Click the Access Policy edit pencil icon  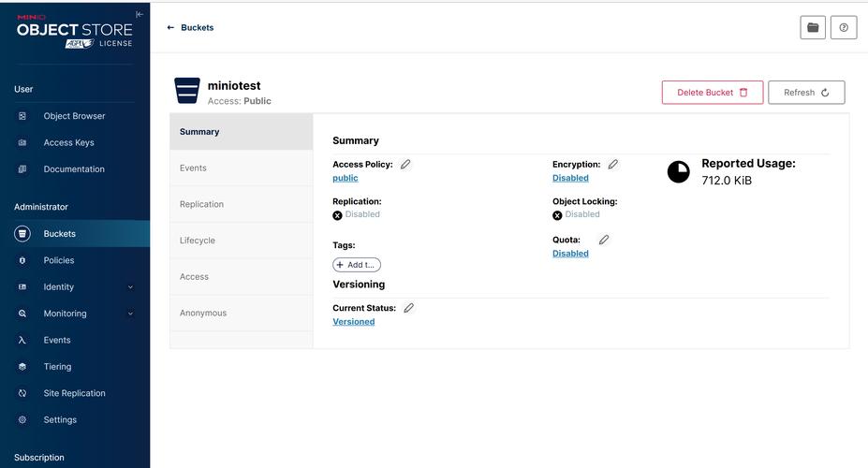pos(405,164)
